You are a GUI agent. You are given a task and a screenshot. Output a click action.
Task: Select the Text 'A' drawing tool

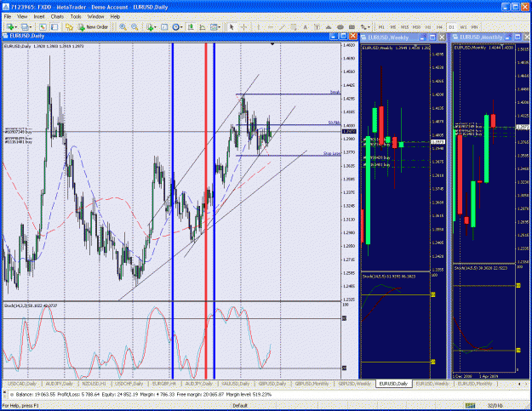[x=305, y=27]
